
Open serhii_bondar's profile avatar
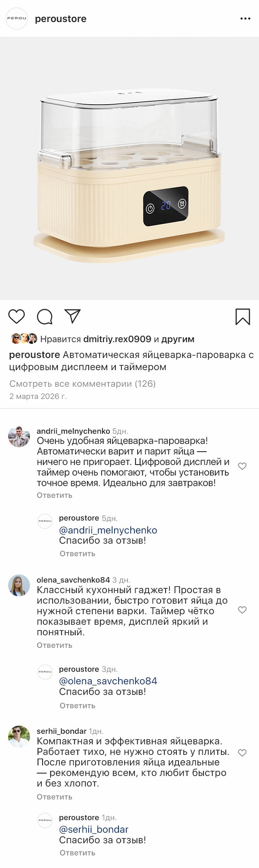(x=19, y=737)
